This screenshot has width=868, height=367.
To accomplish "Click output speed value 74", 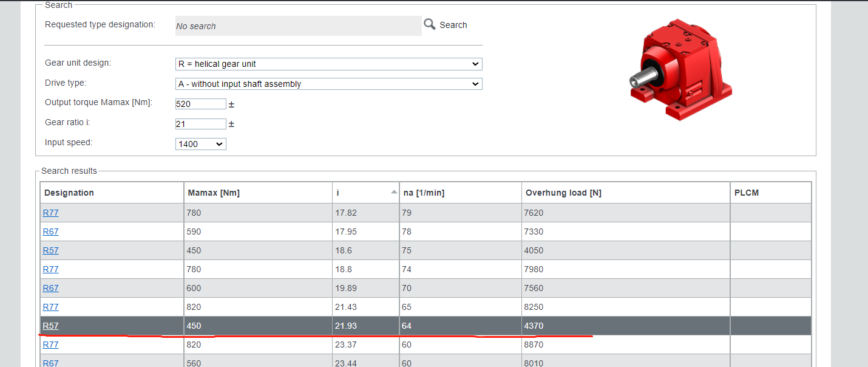I will (x=407, y=269).
